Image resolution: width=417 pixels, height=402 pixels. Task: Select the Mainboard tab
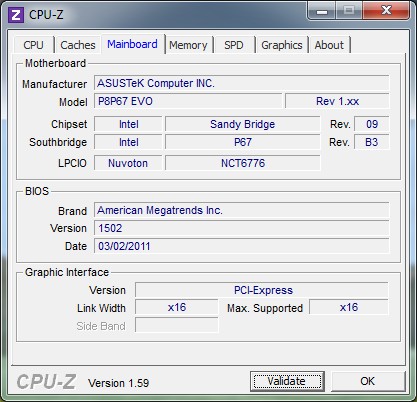tap(132, 44)
